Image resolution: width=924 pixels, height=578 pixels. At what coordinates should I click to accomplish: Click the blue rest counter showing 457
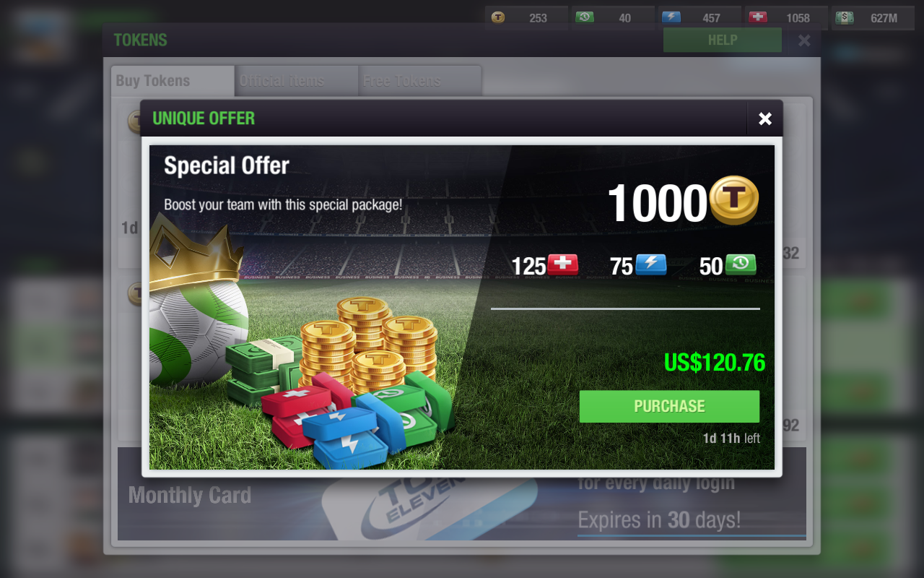click(x=699, y=18)
